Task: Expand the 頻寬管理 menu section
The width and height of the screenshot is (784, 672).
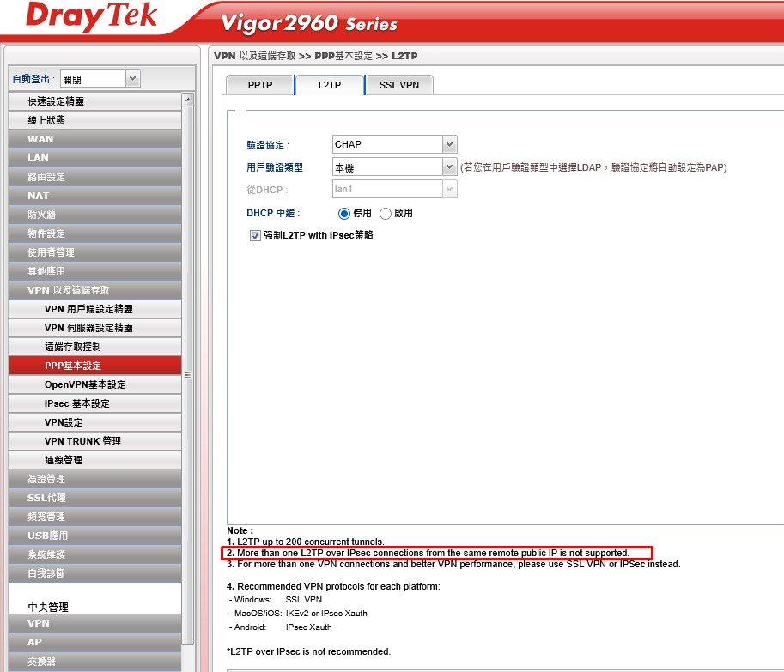Action: (95, 518)
